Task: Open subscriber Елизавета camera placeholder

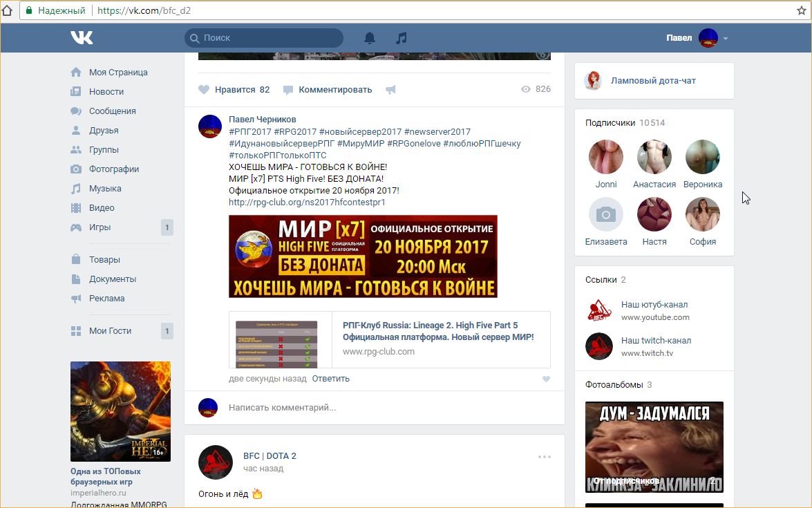Action: pos(606,214)
